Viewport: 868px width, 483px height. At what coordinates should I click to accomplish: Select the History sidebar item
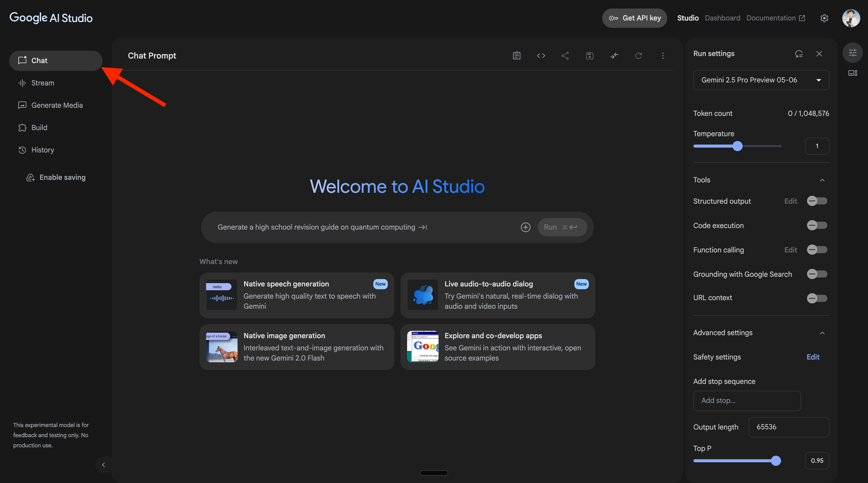click(x=56, y=150)
